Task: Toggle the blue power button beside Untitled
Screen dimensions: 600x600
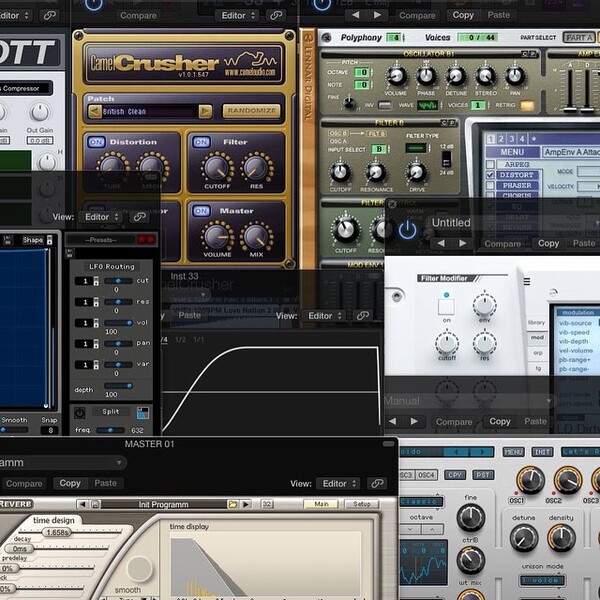Action: (x=407, y=231)
